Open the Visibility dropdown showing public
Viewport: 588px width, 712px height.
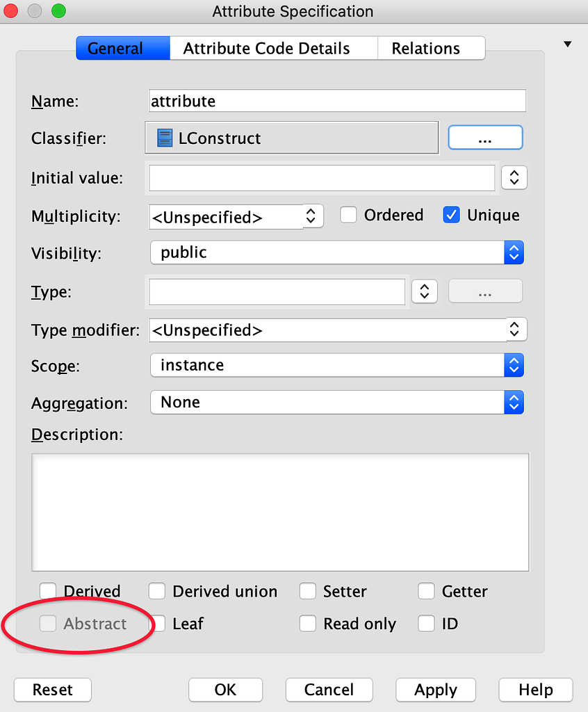pos(514,252)
